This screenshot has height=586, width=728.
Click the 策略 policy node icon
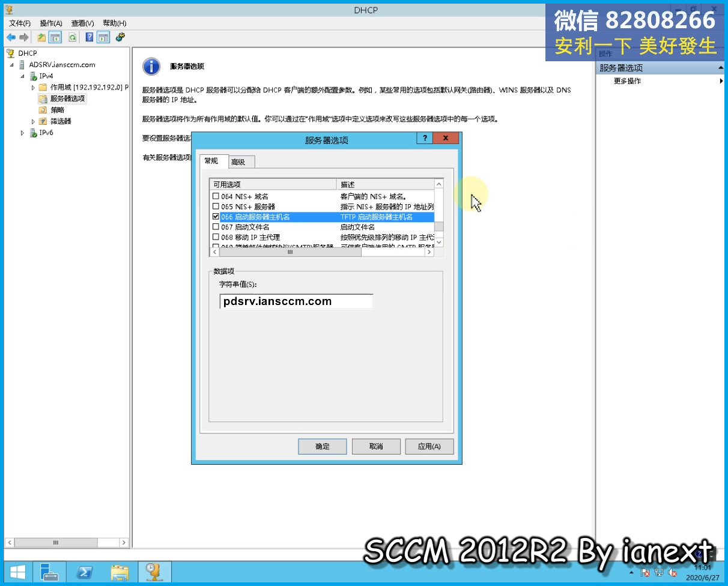pos(43,110)
